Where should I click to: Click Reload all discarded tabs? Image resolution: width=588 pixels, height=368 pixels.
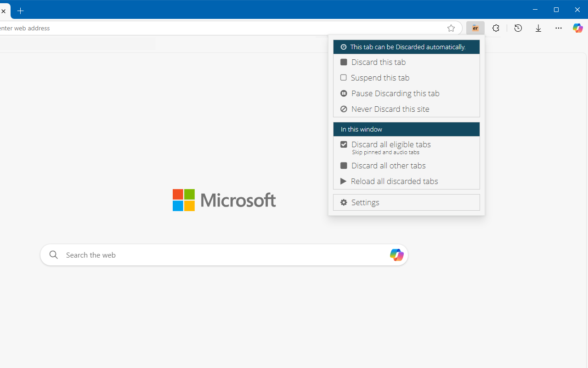(407, 181)
